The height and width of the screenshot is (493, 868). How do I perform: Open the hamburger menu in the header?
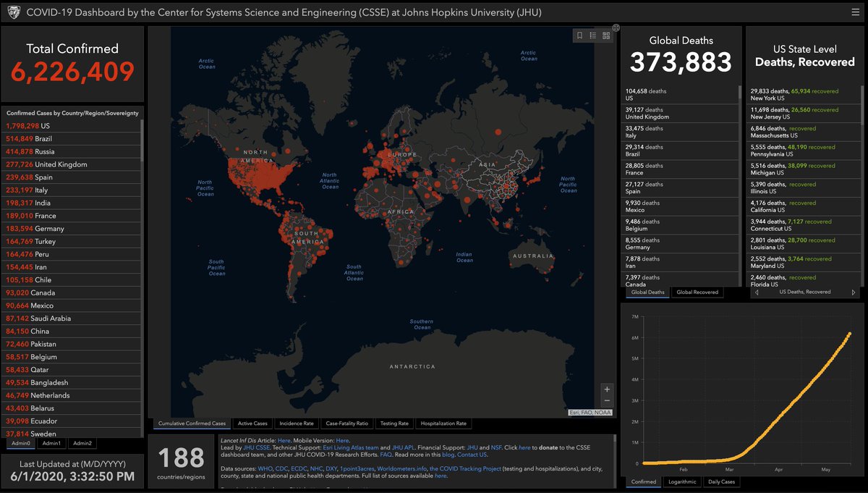pos(854,12)
